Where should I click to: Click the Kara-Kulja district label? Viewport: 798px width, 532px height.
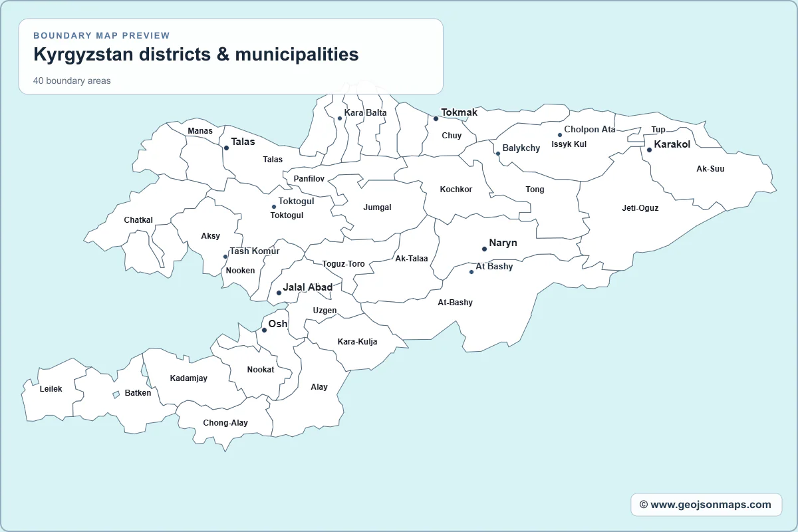point(357,342)
